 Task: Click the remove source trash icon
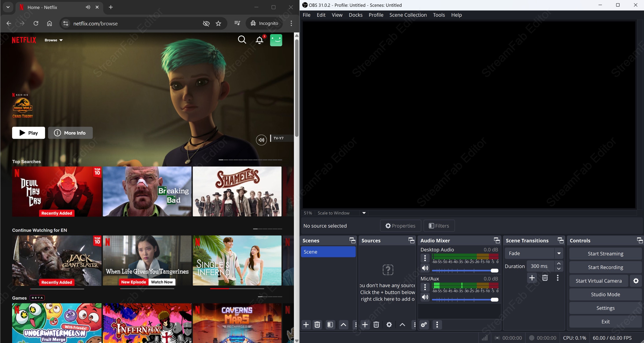376,325
